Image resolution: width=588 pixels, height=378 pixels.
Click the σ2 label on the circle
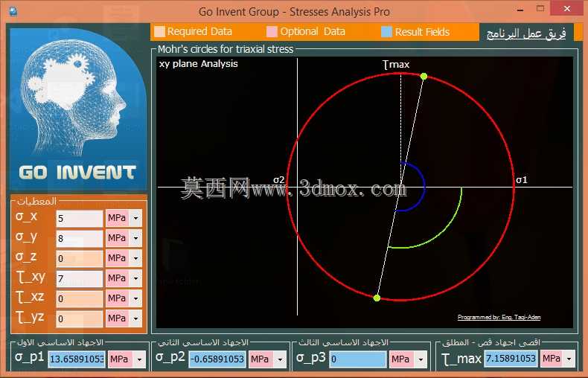tap(278, 180)
